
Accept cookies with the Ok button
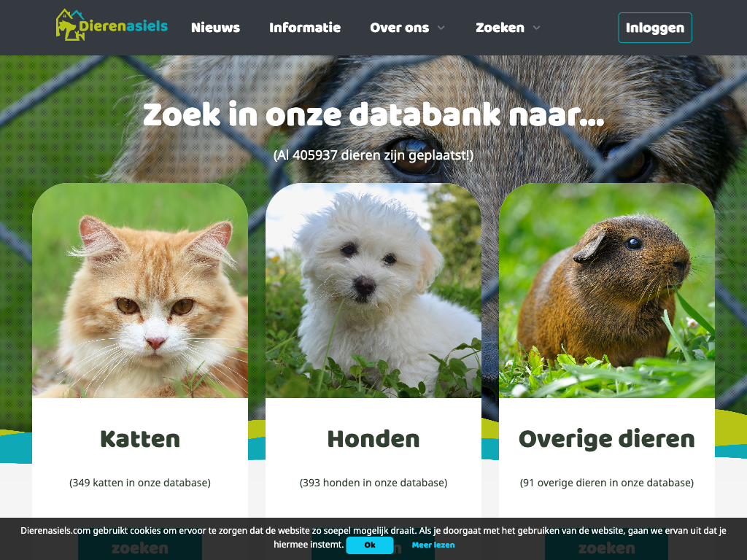click(x=370, y=545)
